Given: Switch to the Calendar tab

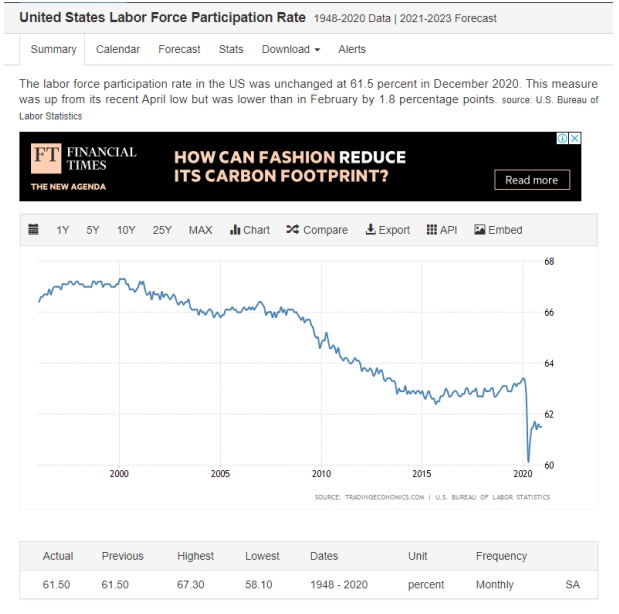Looking at the screenshot, I should (x=118, y=49).
